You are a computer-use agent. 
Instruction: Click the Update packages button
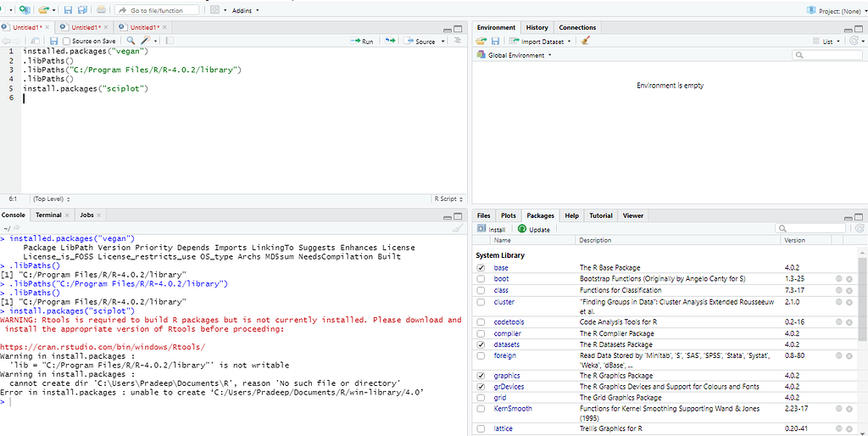click(x=534, y=229)
